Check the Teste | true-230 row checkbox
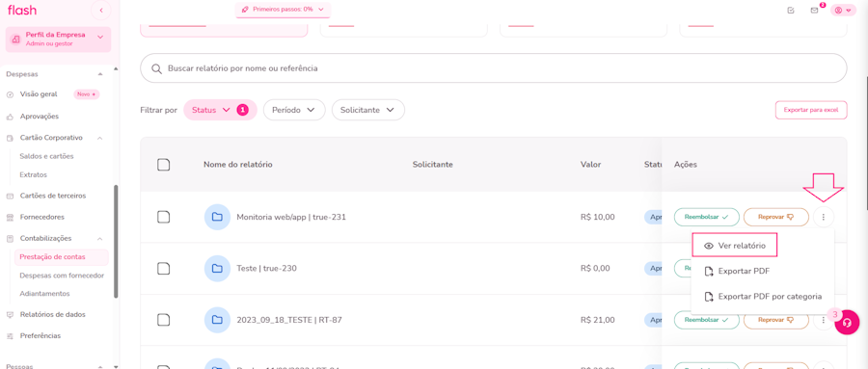 tap(163, 268)
